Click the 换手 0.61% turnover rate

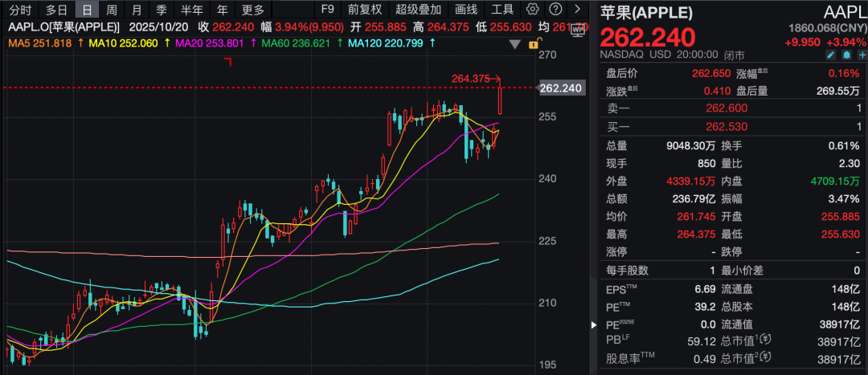point(844,146)
